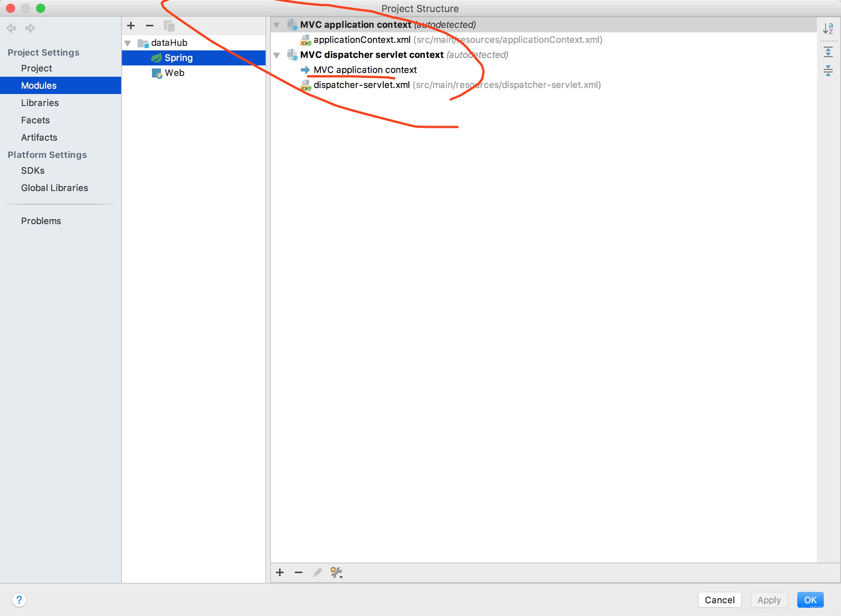
Task: Select the Web facet under dataHub
Action: point(175,73)
